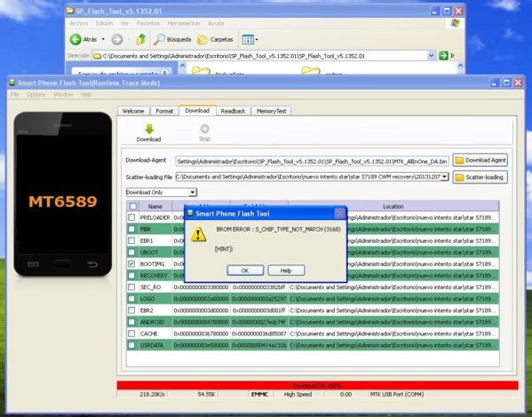532x417 pixels.
Task: Click the Carpetas folders icon in Explorer
Action: coord(202,40)
